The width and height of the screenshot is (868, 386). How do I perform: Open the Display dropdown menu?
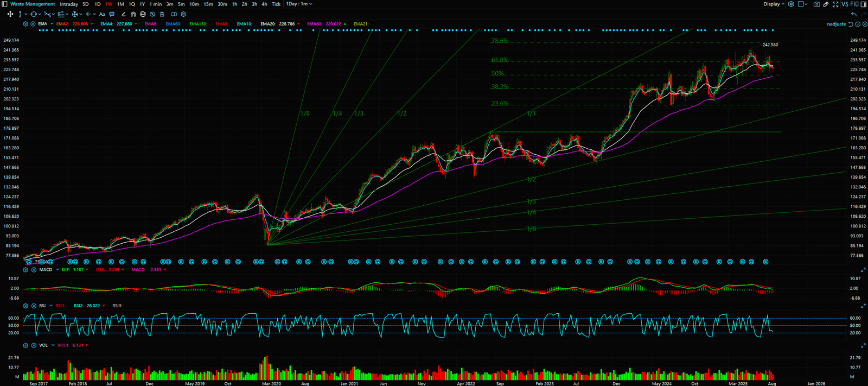pos(774,4)
